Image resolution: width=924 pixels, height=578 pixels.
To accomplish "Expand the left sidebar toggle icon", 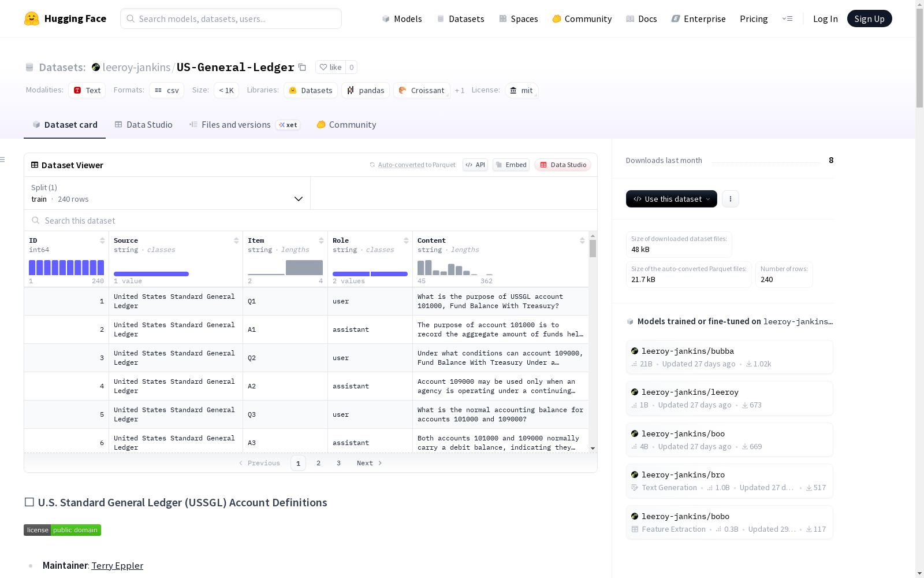I will (x=3, y=160).
